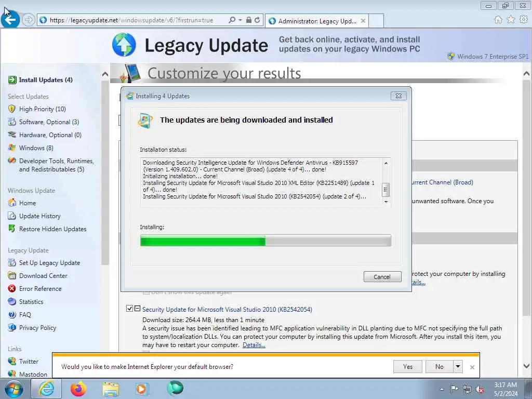Click the muted volume tray icon
Screen dimensions: 532x399
[480, 390]
